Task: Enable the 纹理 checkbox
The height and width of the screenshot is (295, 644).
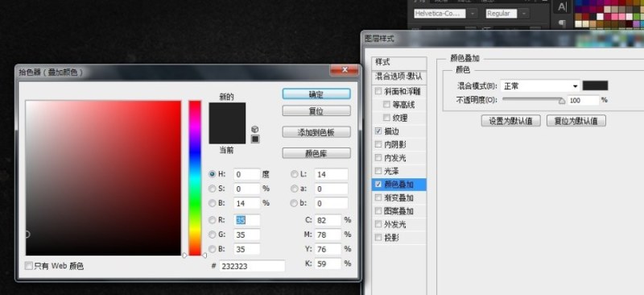Action: 386,118
